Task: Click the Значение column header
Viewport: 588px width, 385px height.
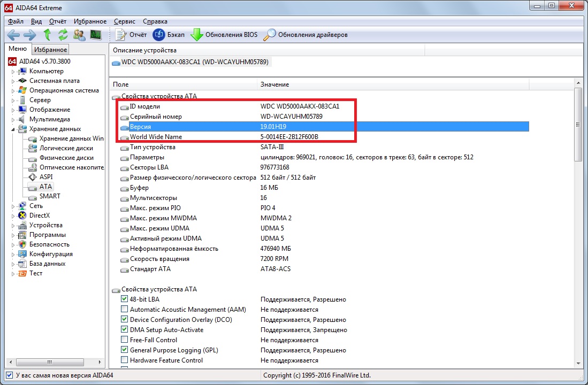Action: pyautogui.click(x=275, y=84)
